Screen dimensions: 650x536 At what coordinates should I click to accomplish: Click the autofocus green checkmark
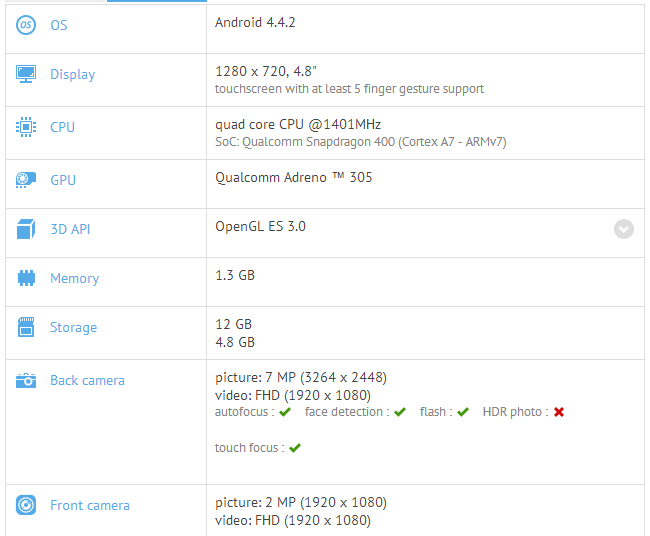tap(285, 412)
